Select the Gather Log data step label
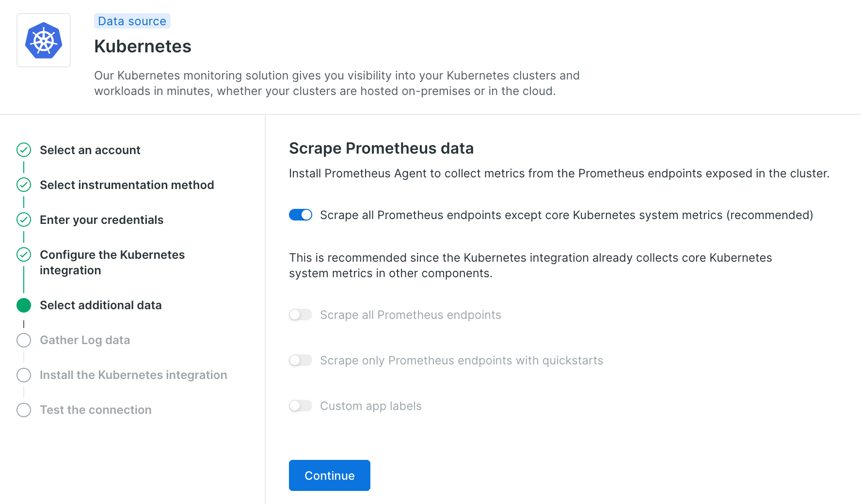 (85, 340)
